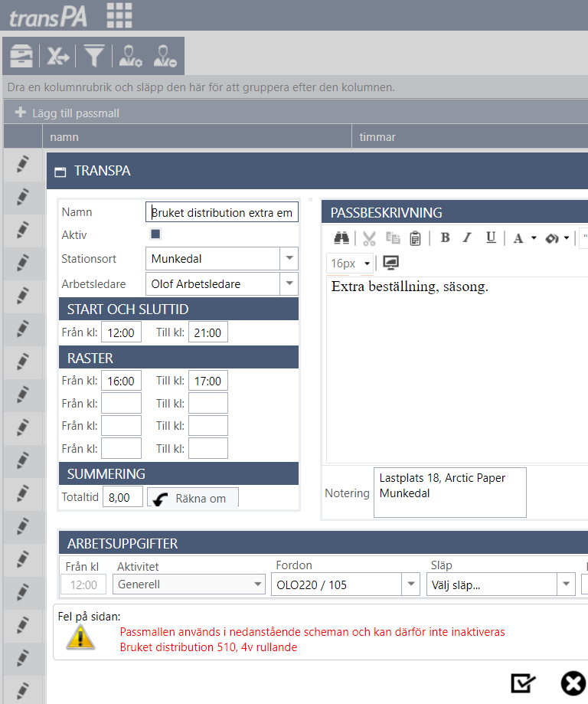Copy text with the editor copy icon
The width and height of the screenshot is (588, 704).
point(393,238)
